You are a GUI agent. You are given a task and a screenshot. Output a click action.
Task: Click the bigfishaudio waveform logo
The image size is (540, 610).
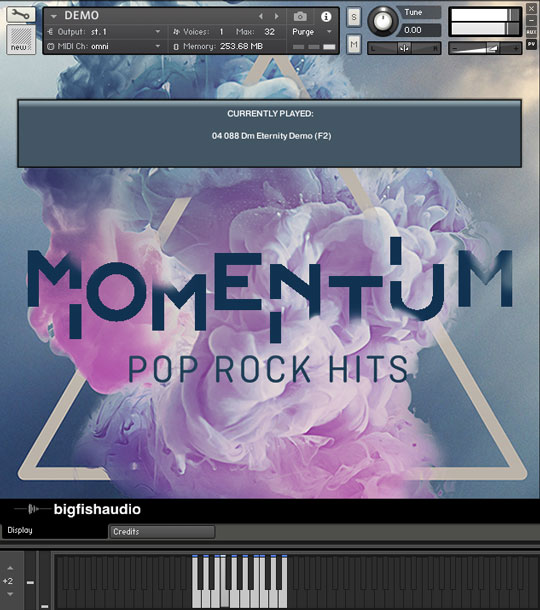(x=32, y=509)
